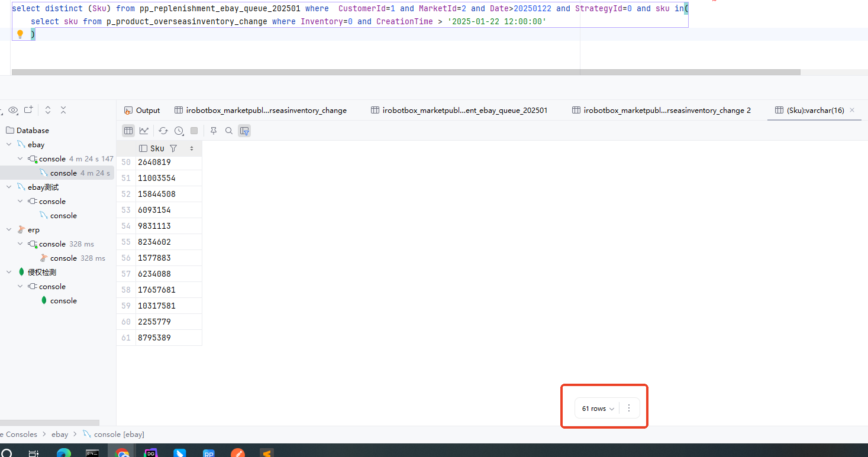Click inside the SQL editor subquery line
The height and width of the screenshot is (457, 868).
288,21
